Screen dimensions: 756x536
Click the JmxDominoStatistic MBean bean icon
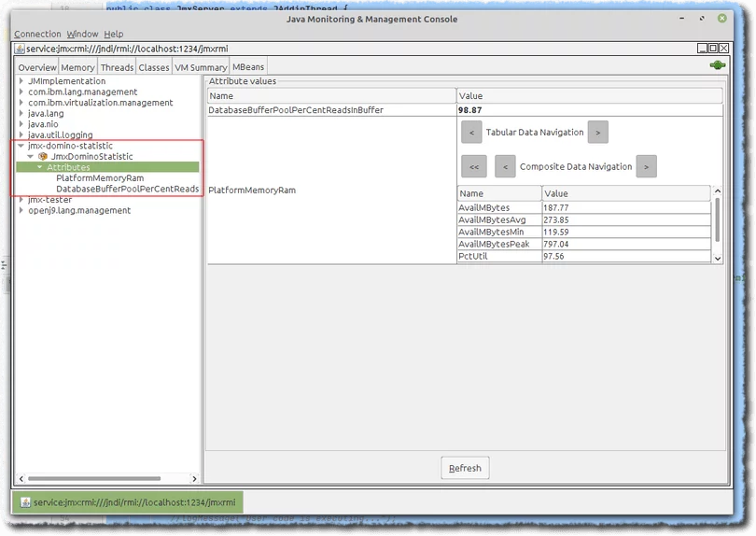click(x=43, y=157)
